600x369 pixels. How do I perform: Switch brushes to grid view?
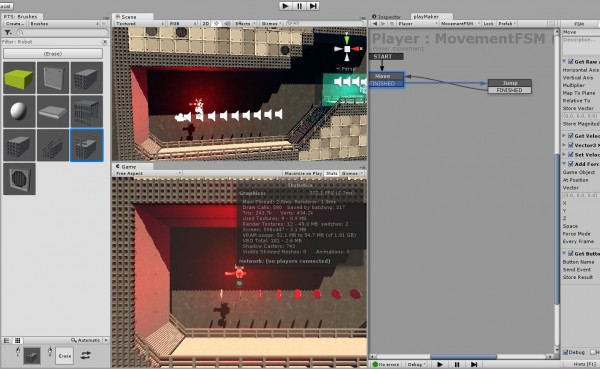click(17, 340)
